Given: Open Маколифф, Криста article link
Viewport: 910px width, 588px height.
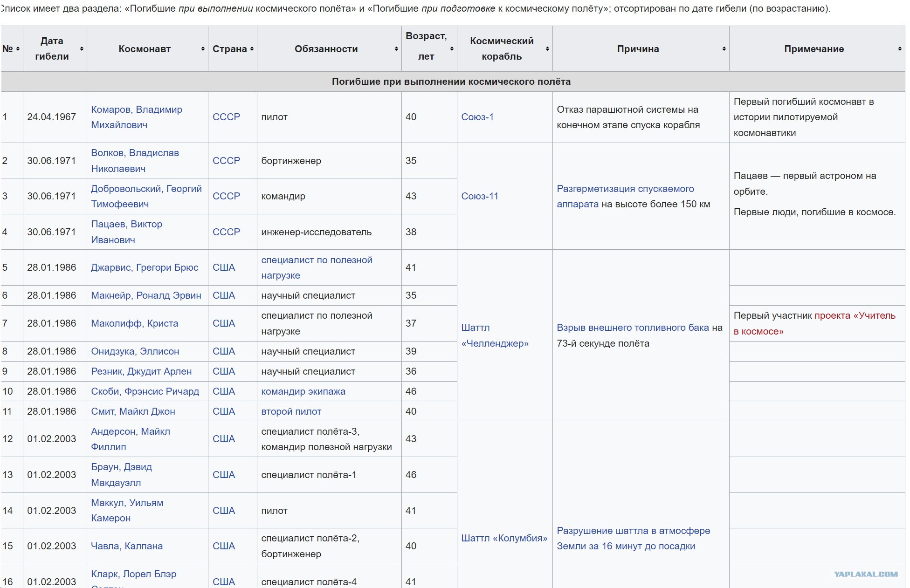Looking at the screenshot, I should [x=134, y=323].
